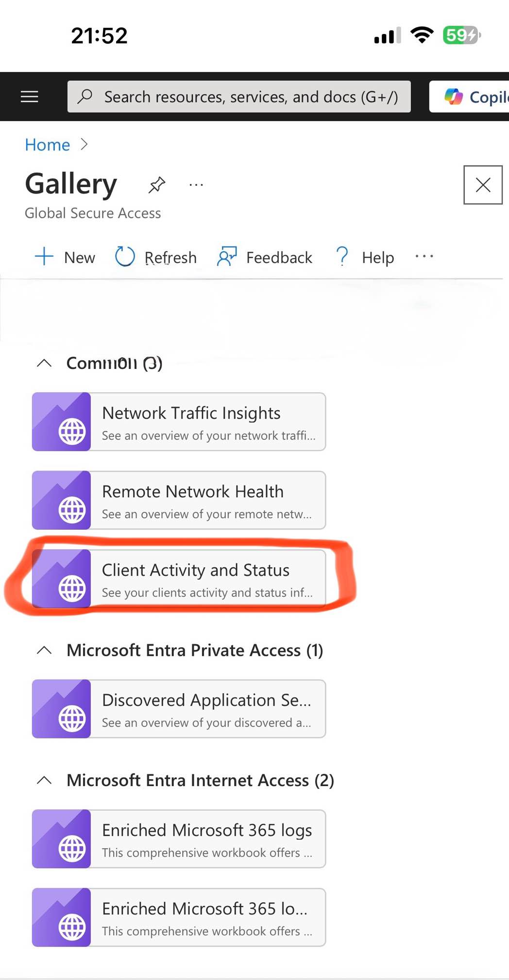Go to Home breadcrumb

tap(48, 145)
